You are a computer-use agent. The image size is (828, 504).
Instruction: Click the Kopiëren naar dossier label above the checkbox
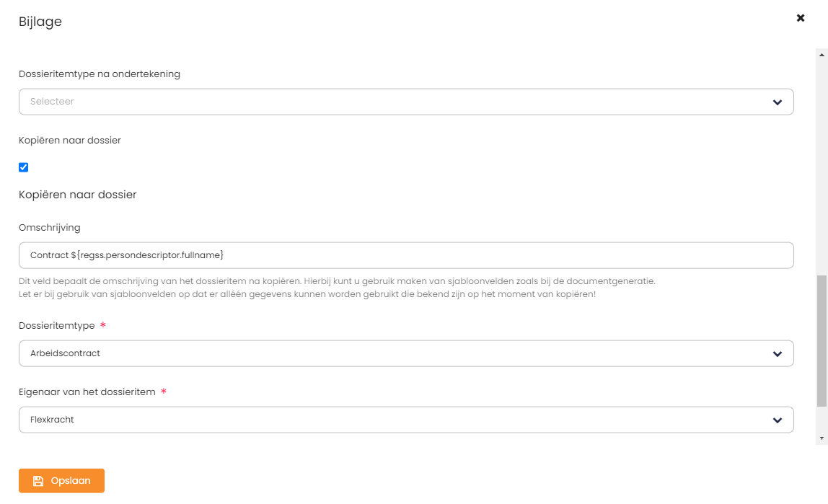(x=70, y=141)
